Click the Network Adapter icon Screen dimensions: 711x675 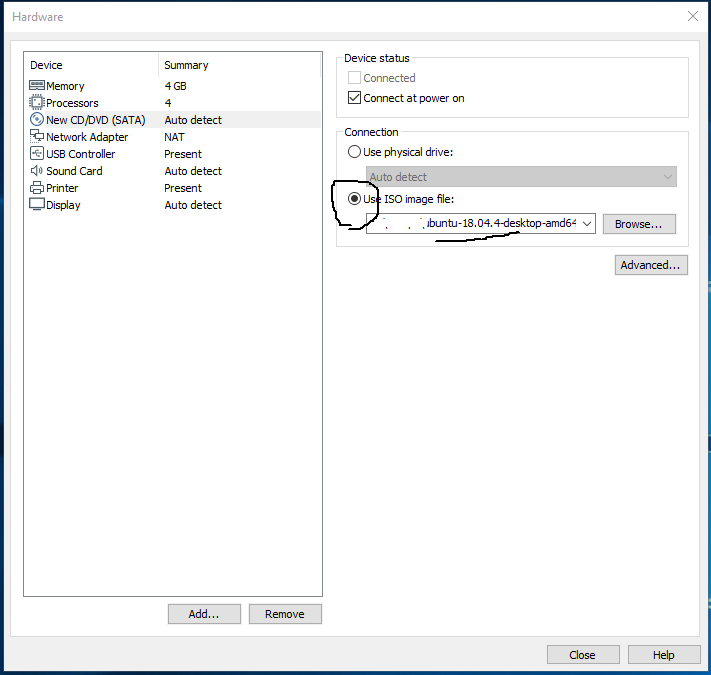[37, 136]
